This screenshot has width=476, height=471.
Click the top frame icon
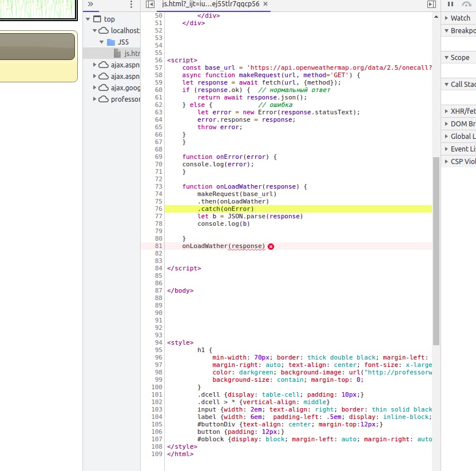tap(97, 19)
